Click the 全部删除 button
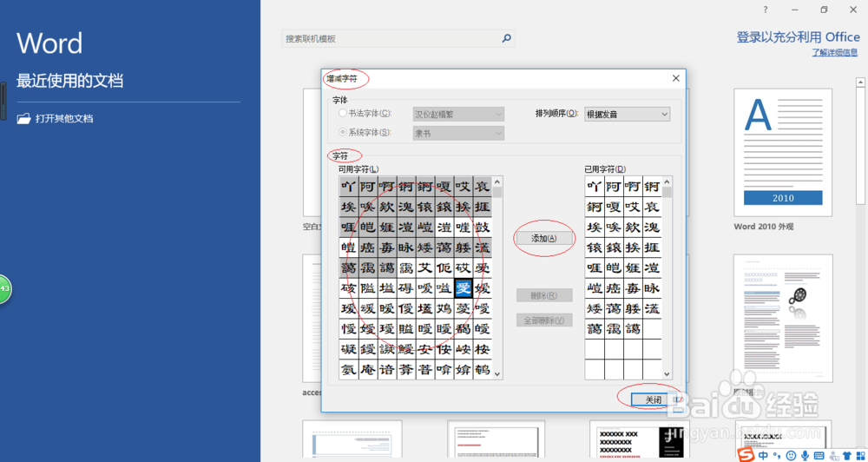The height and width of the screenshot is (462, 868). click(x=543, y=320)
